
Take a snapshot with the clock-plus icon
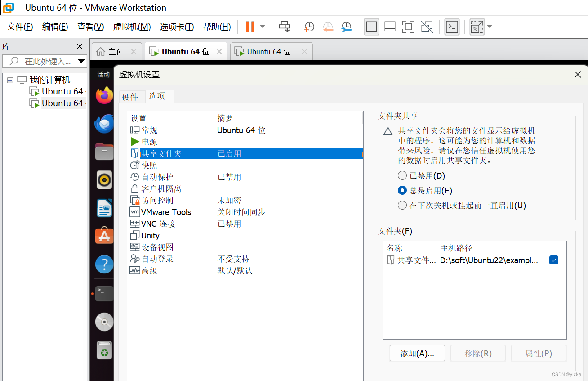click(x=309, y=27)
